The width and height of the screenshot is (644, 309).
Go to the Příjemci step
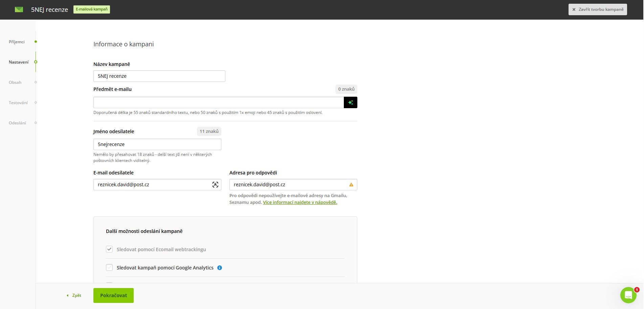pos(17,42)
